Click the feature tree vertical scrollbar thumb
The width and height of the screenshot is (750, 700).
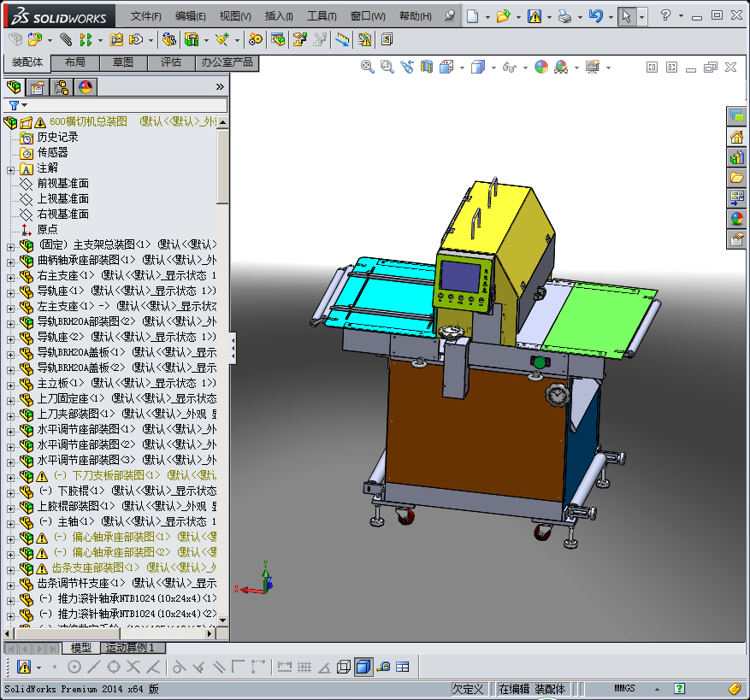(222, 167)
